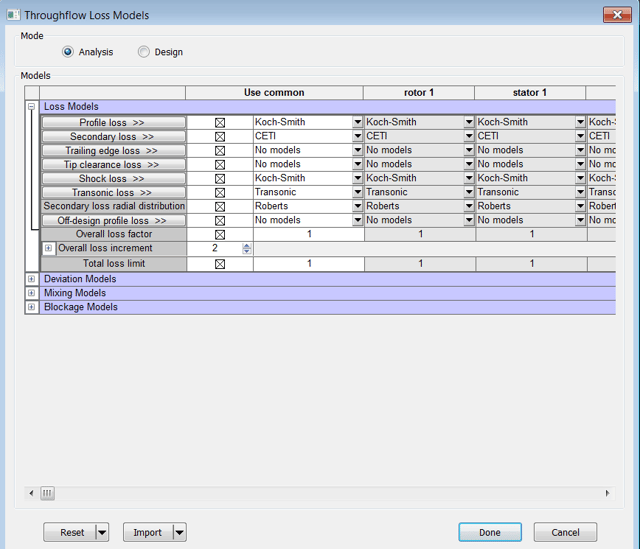Viewport: 640px width, 549px height.
Task: Toggle Use common checkbox for Shock loss
Action: click(220, 178)
